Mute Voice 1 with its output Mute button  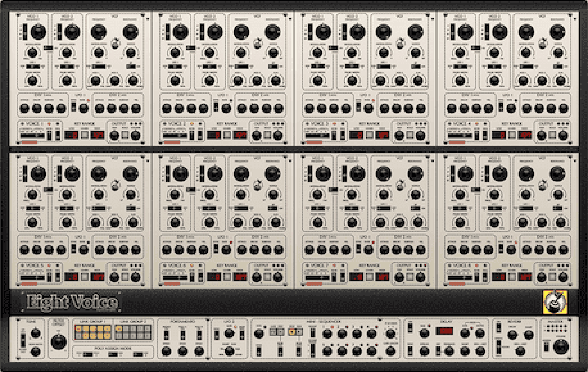[x=125, y=135]
